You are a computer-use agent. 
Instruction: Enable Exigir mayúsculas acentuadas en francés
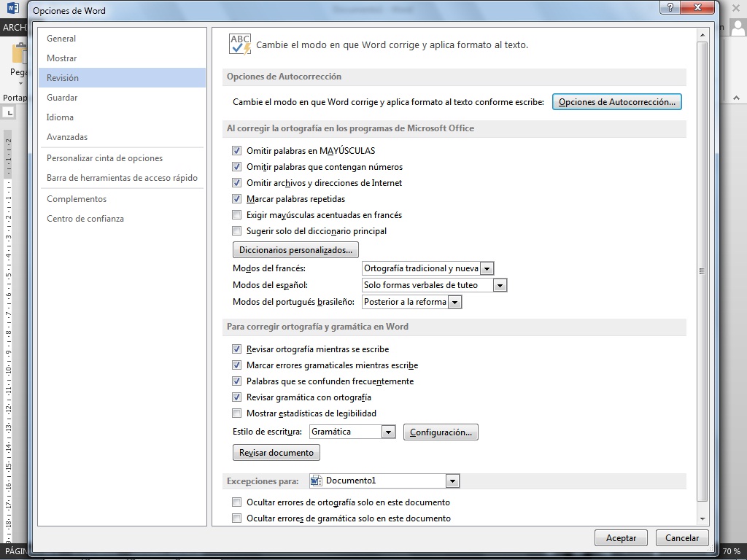click(236, 215)
